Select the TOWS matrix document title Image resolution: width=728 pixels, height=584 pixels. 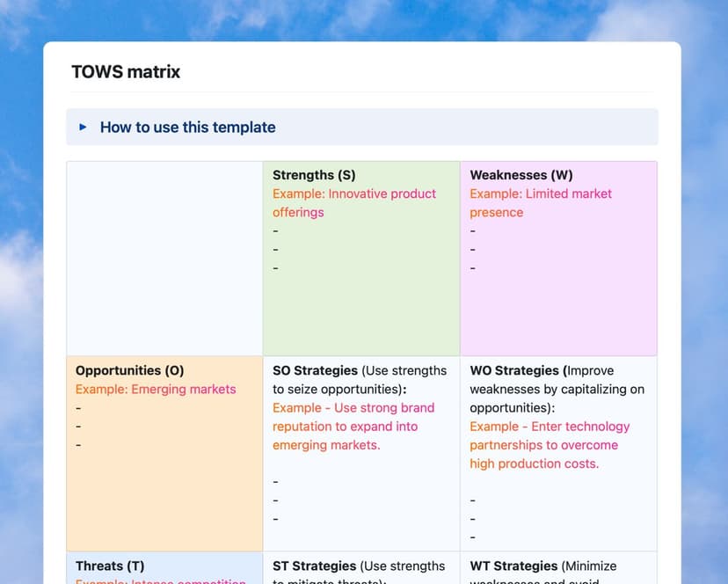[126, 72]
